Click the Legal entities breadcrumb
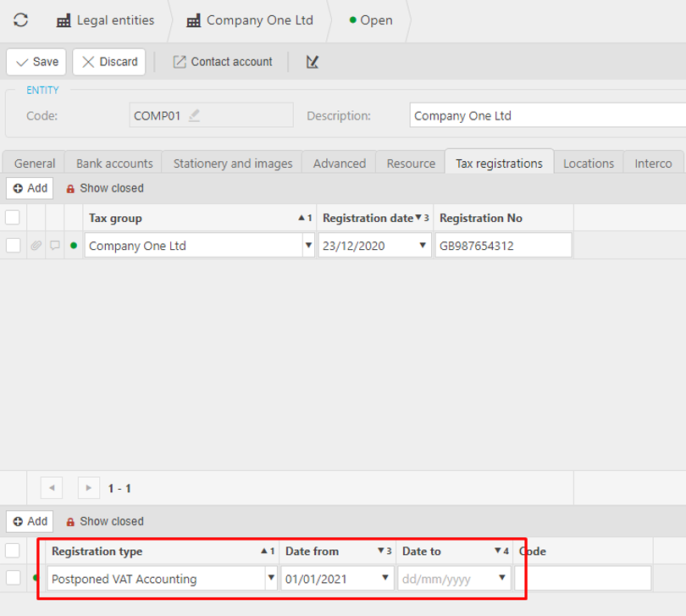Image resolution: width=686 pixels, height=616 pixels. coord(106,20)
